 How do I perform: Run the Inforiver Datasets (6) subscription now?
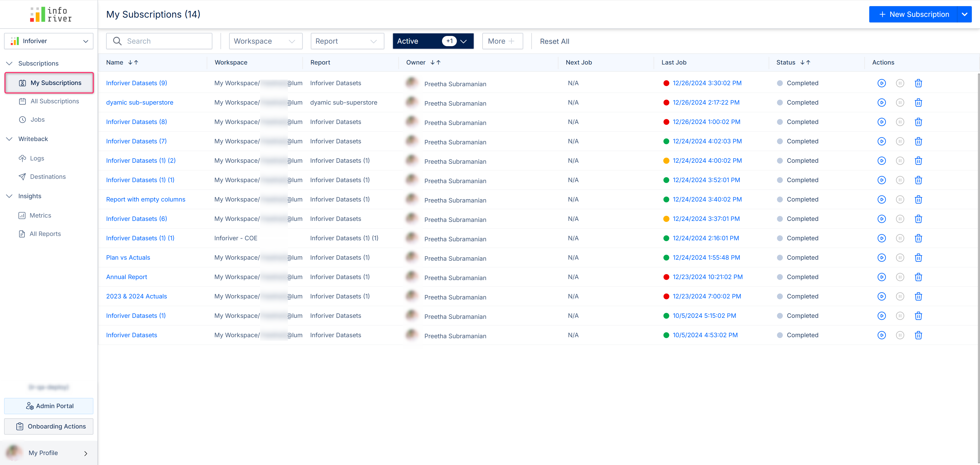click(x=881, y=219)
